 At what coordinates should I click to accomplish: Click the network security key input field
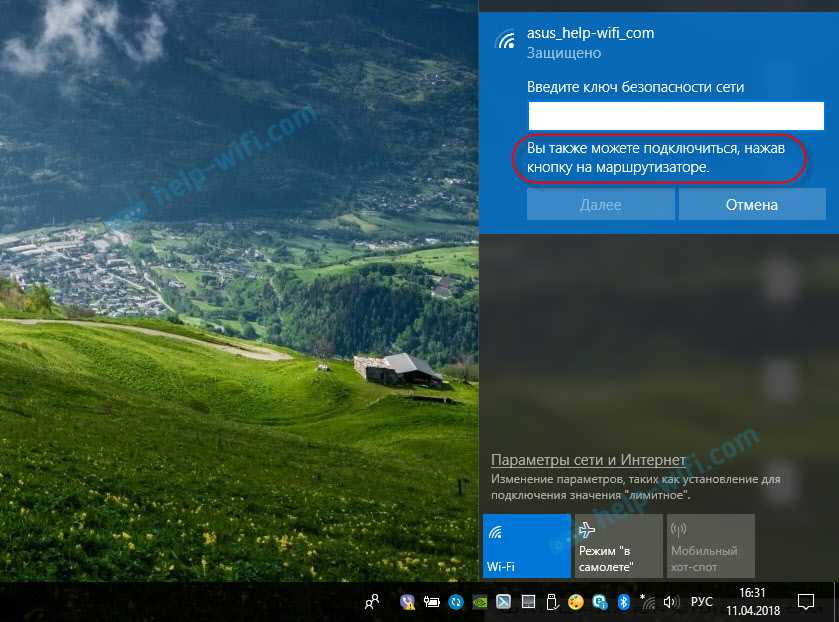676,116
